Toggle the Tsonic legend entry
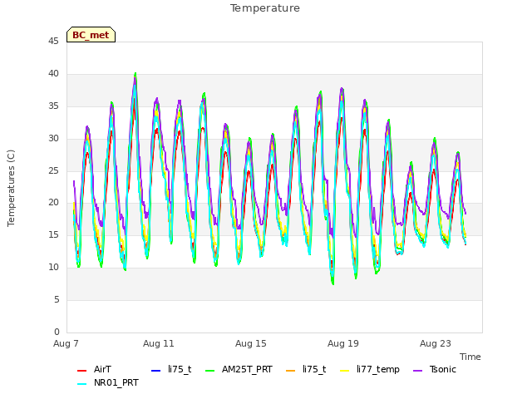The height and width of the screenshot is (399, 532). 435,369
